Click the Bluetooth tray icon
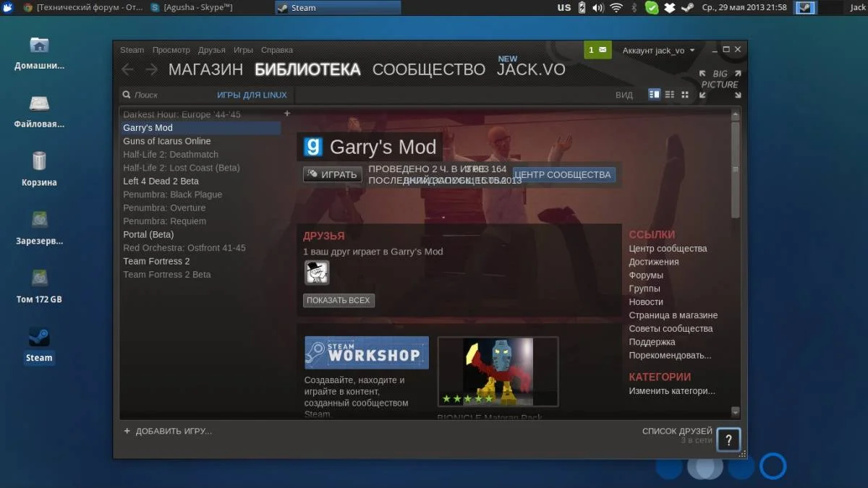 click(x=634, y=8)
